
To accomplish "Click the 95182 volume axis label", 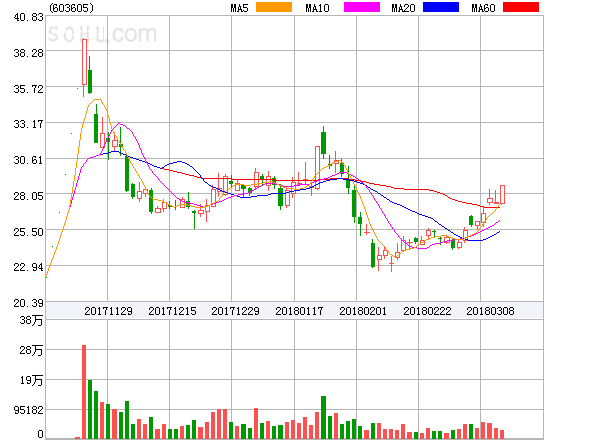I will pos(28,410).
